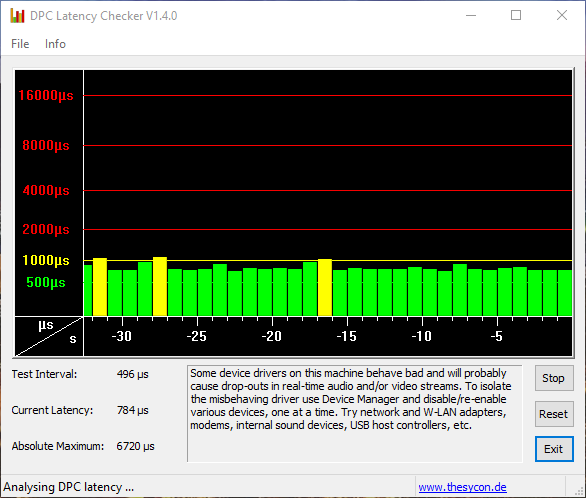The width and height of the screenshot is (586, 498).
Task: Click the window resize grip in status bar
Action: point(580,492)
